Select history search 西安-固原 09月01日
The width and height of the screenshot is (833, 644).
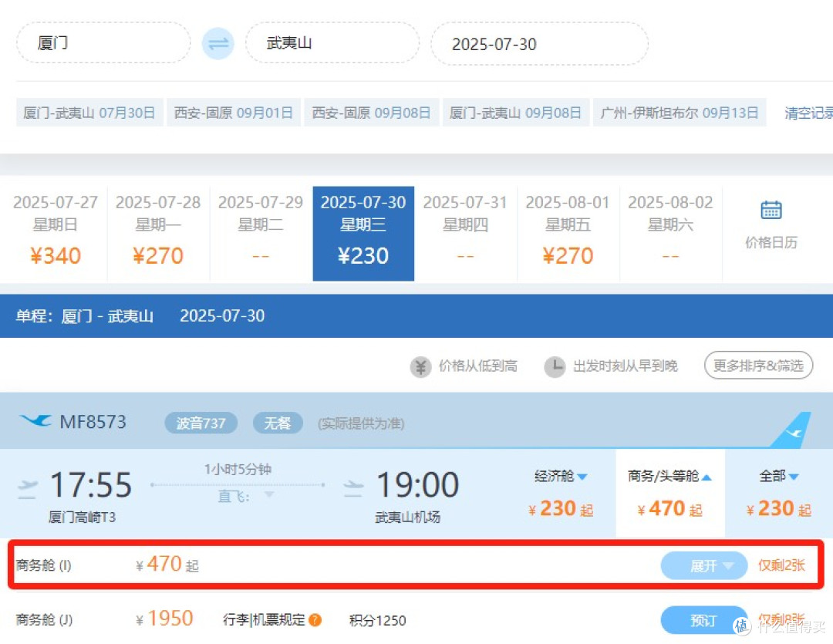coord(234,113)
